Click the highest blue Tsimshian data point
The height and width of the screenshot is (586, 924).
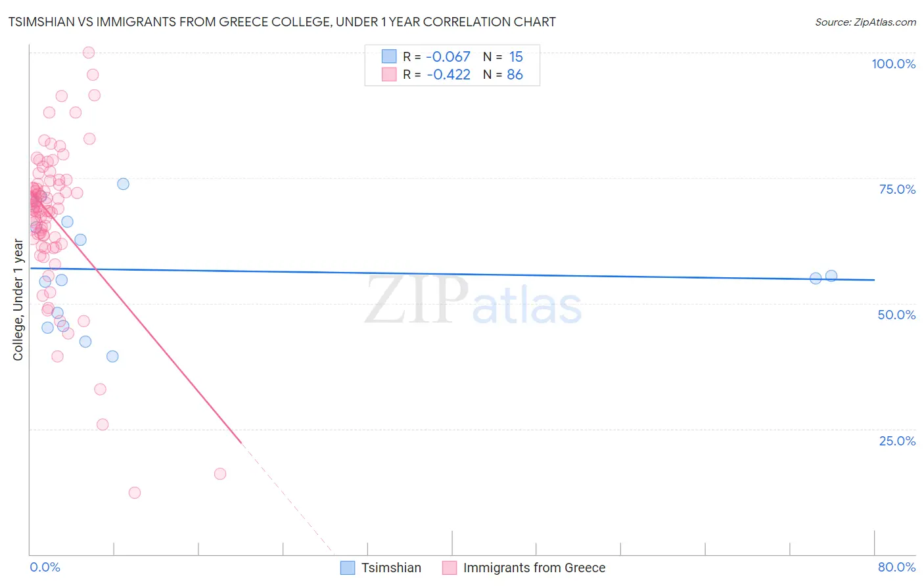123,184
